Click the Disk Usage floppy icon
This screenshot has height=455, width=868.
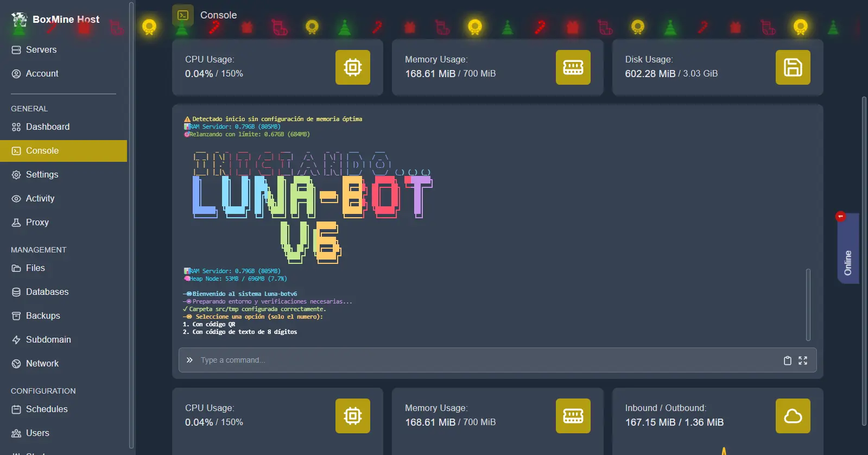[793, 67]
